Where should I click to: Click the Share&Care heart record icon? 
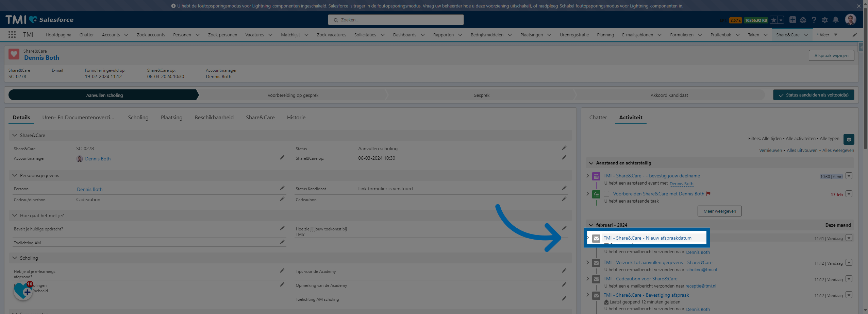coord(14,54)
